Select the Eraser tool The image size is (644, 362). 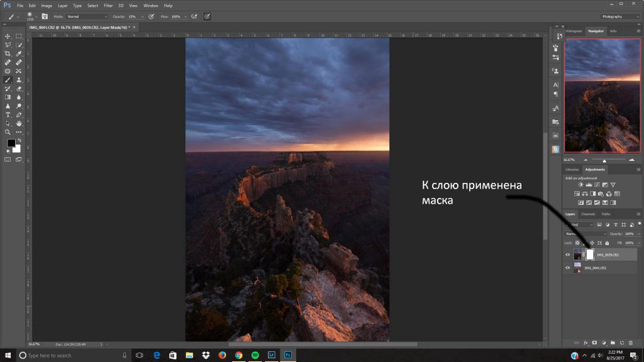coord(18,89)
